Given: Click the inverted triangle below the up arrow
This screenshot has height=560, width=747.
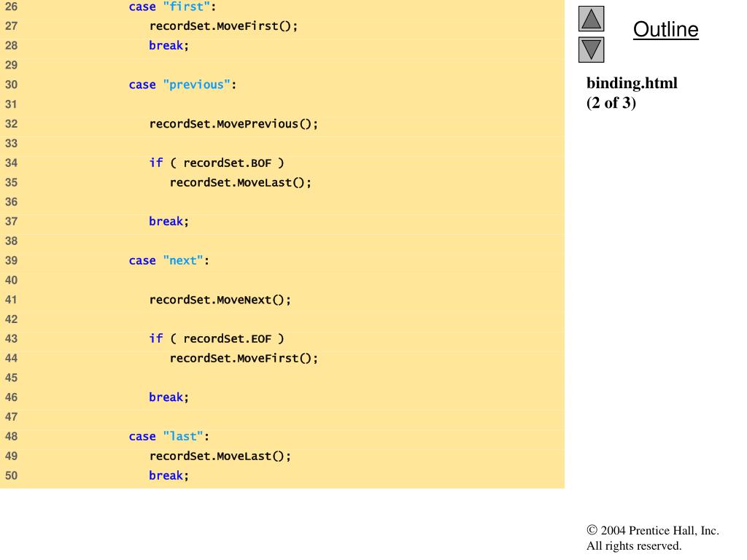Looking at the screenshot, I should pyautogui.click(x=592, y=50).
